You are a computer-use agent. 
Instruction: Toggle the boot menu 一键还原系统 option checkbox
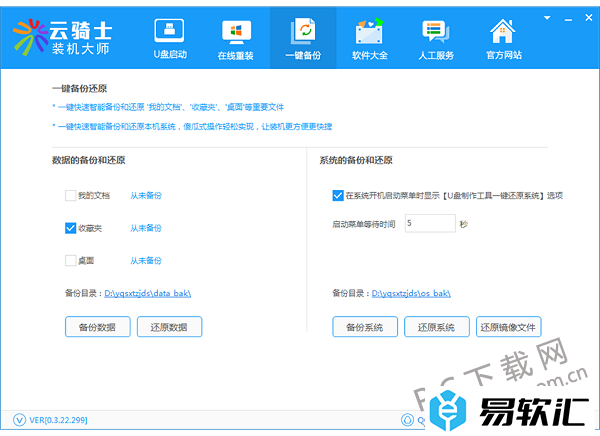(x=338, y=196)
